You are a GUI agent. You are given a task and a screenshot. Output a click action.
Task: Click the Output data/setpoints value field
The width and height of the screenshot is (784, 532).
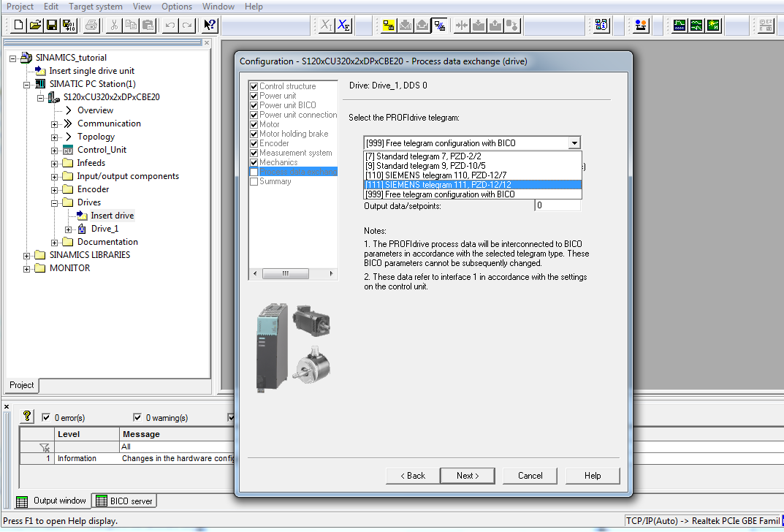click(x=558, y=205)
